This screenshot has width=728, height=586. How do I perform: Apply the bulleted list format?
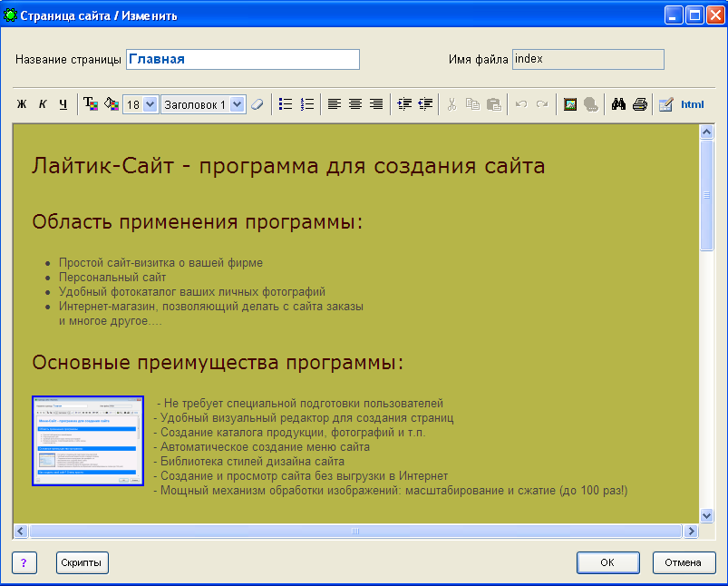pos(285,103)
